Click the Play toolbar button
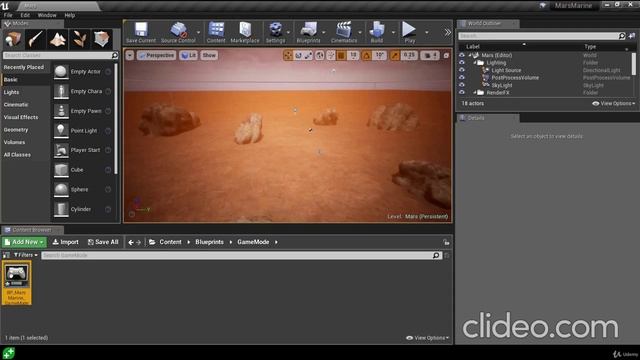 pos(409,33)
